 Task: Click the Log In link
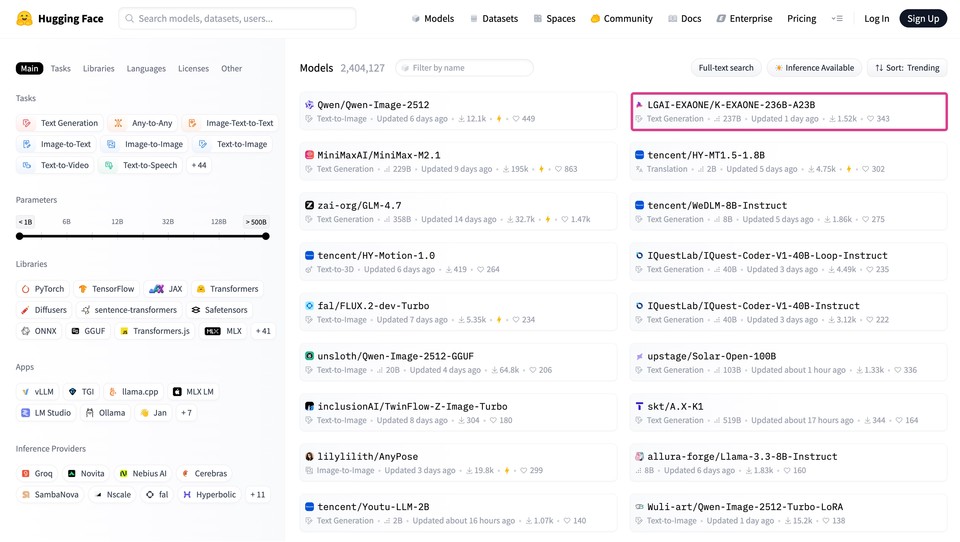pos(876,18)
